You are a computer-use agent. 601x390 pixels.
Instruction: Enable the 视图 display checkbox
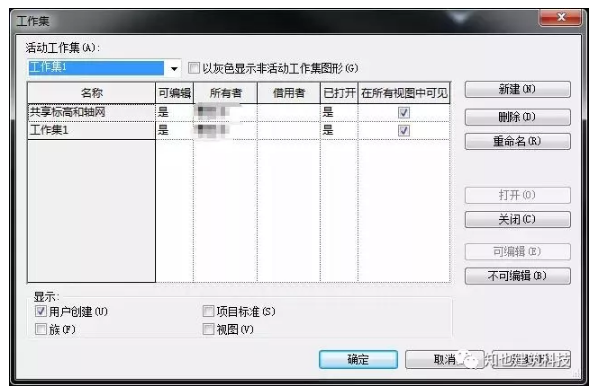click(x=208, y=329)
